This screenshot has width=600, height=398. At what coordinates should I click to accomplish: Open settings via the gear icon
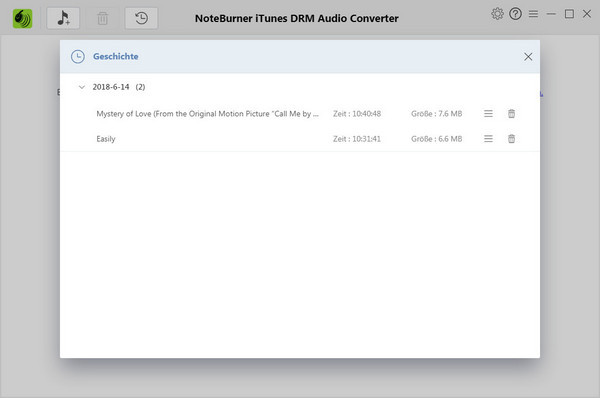pyautogui.click(x=497, y=14)
